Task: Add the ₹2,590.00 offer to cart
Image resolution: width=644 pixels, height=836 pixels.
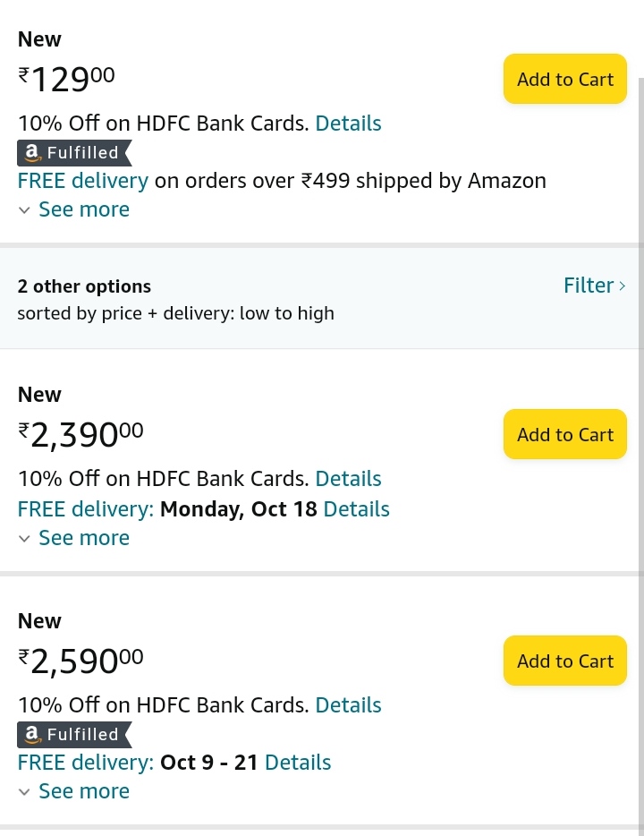Action: 564,661
